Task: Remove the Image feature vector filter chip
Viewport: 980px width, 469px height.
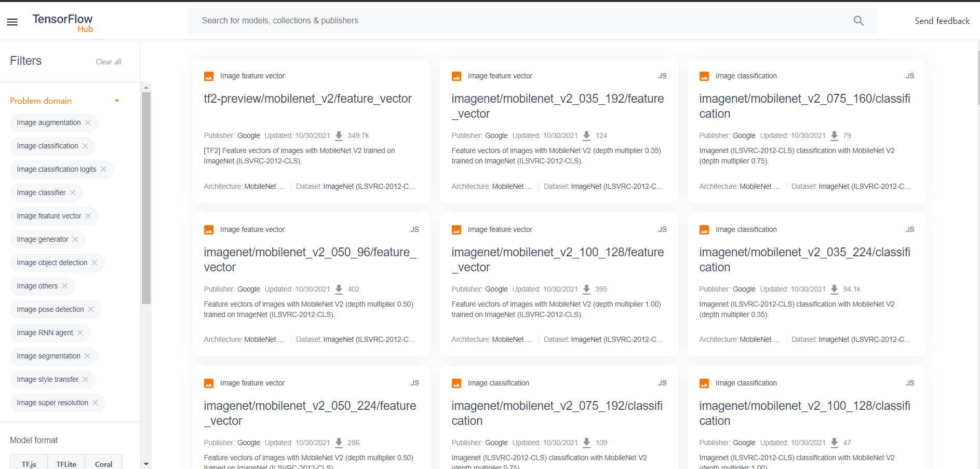Action: 88,216
